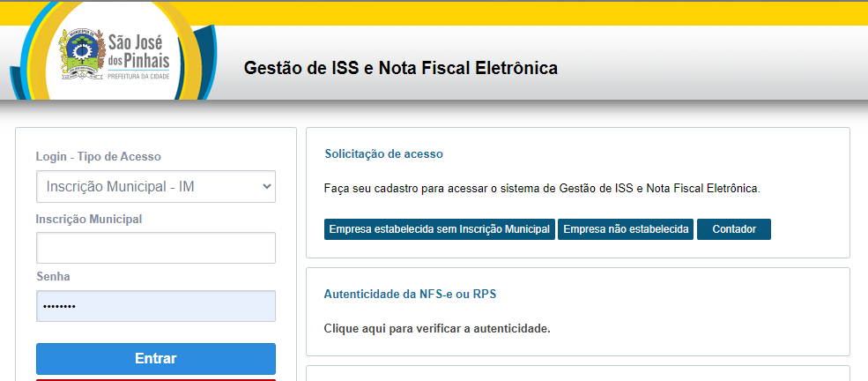Screen dimensions: 868x381
Task: Click the Senha field label
Action: [53, 276]
